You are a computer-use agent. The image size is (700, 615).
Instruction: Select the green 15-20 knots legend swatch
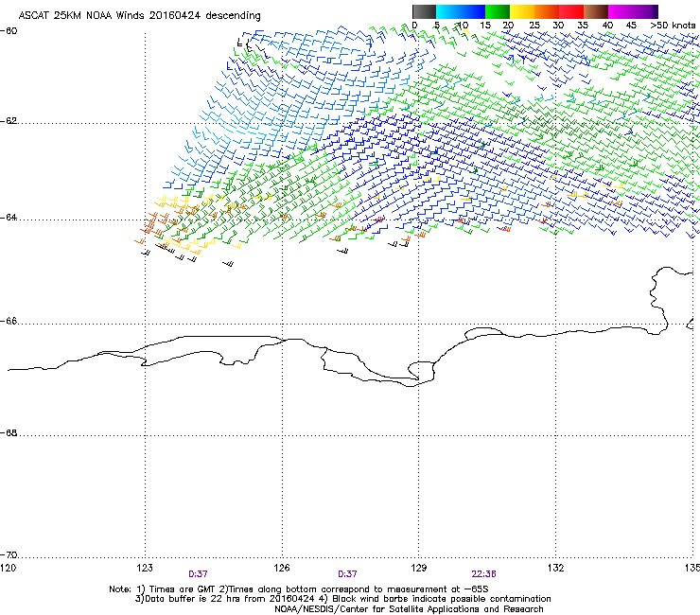click(x=498, y=11)
